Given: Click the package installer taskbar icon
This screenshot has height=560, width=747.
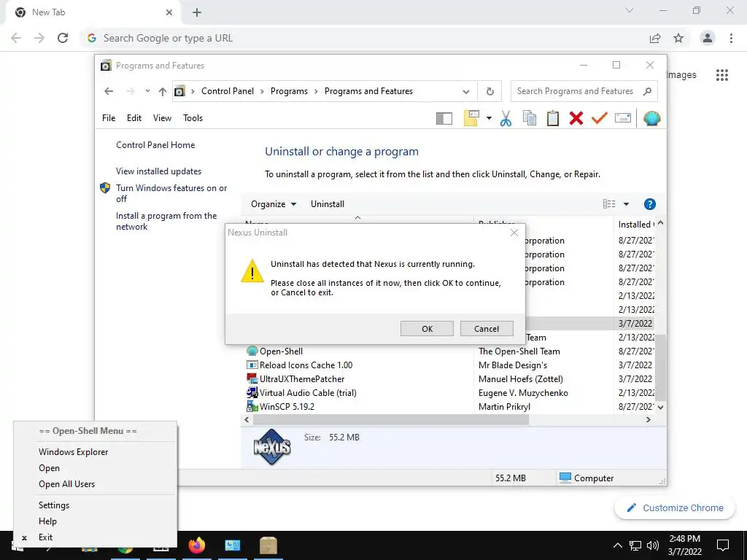Looking at the screenshot, I should [x=268, y=545].
